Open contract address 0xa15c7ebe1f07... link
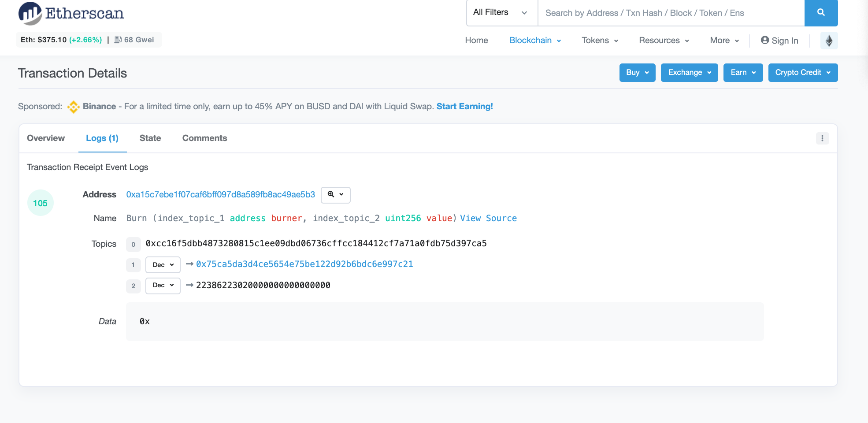This screenshot has height=423, width=868. (220, 195)
